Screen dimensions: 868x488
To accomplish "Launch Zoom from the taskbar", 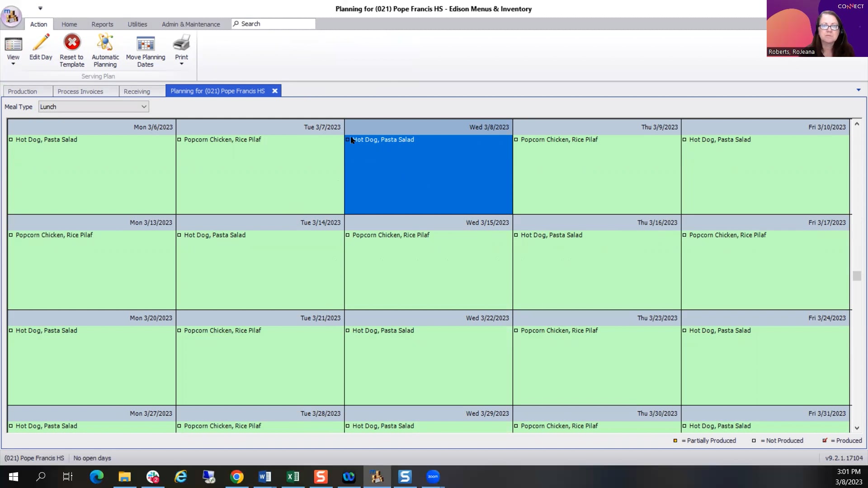I will pyautogui.click(x=433, y=477).
